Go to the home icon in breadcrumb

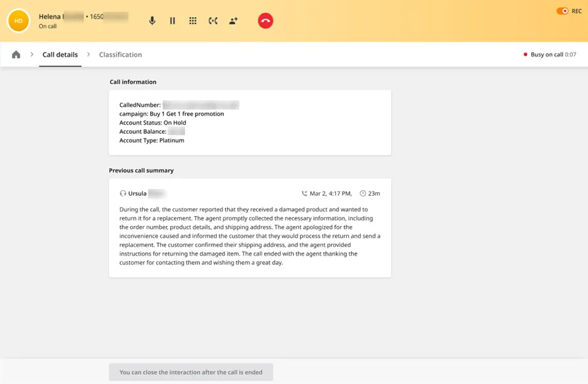pyautogui.click(x=16, y=55)
